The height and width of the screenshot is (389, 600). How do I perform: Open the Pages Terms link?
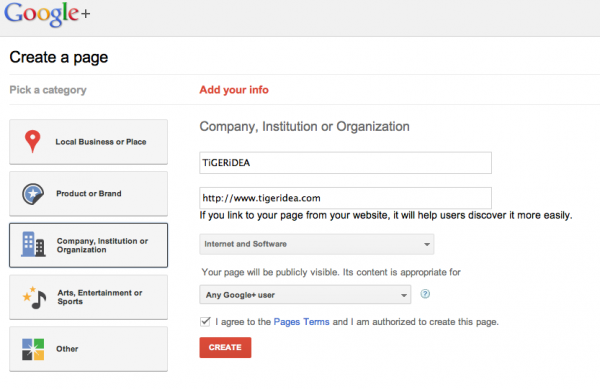click(301, 322)
